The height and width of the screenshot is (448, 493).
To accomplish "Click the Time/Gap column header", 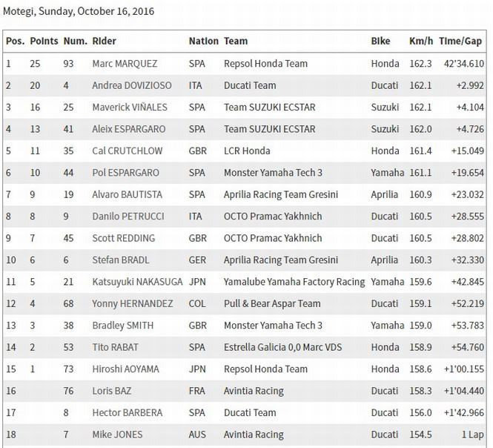I will coord(460,42).
